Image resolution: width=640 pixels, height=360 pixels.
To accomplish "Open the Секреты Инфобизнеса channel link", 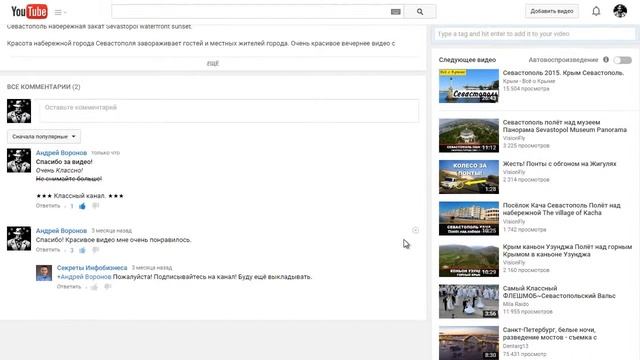I will click(92, 268).
